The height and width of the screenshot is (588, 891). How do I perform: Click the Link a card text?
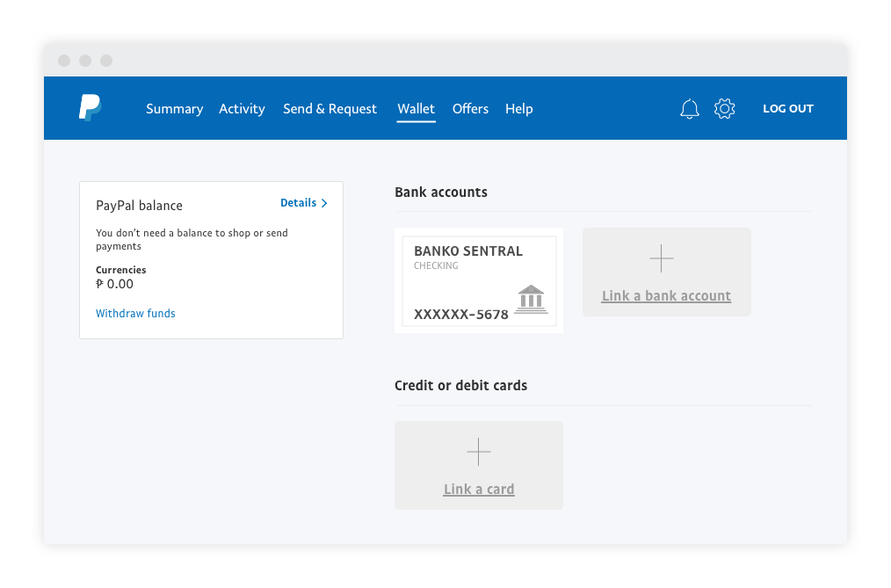click(479, 490)
